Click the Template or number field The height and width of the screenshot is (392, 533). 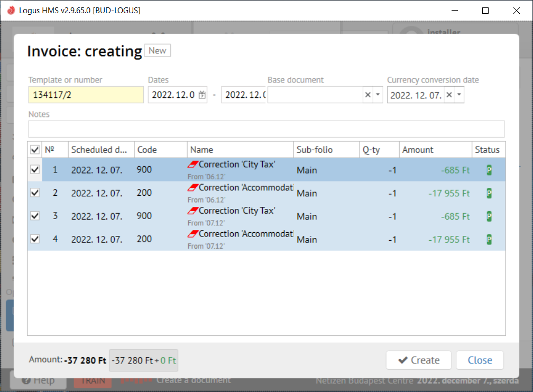pos(86,95)
